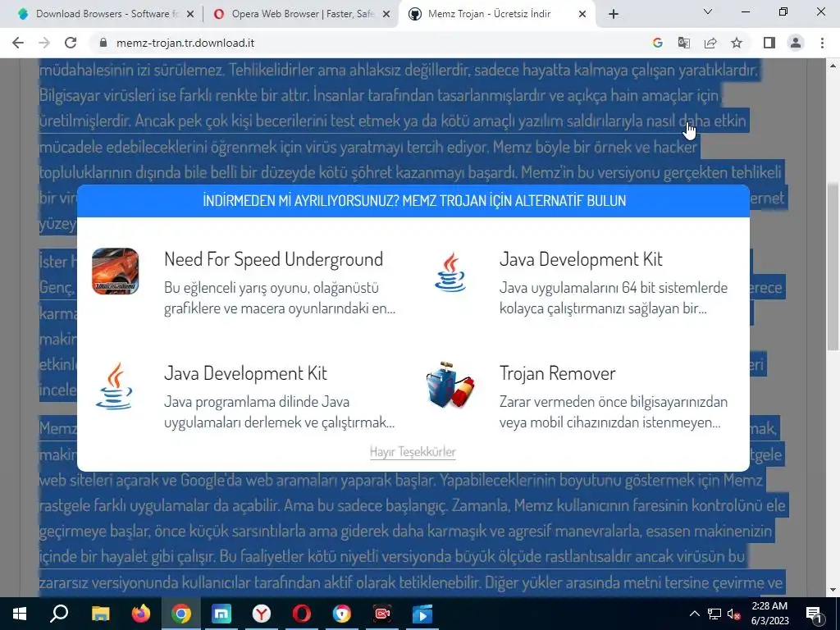Open the shield browser icon in the taskbar
840x630 pixels.
click(x=342, y=614)
